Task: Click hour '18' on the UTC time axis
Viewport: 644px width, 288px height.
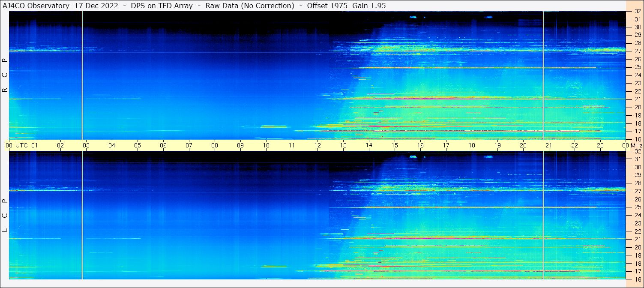Action: (472, 145)
